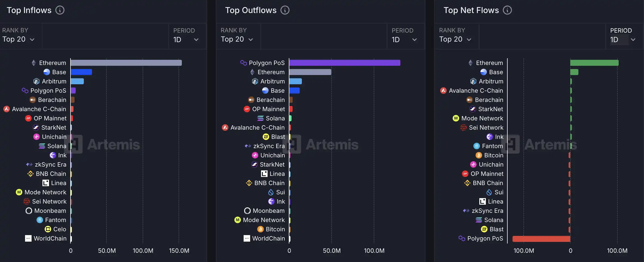Click Polygon PoS bar in Top Outflows chart
Screen dimensions: 644x262
345,63
